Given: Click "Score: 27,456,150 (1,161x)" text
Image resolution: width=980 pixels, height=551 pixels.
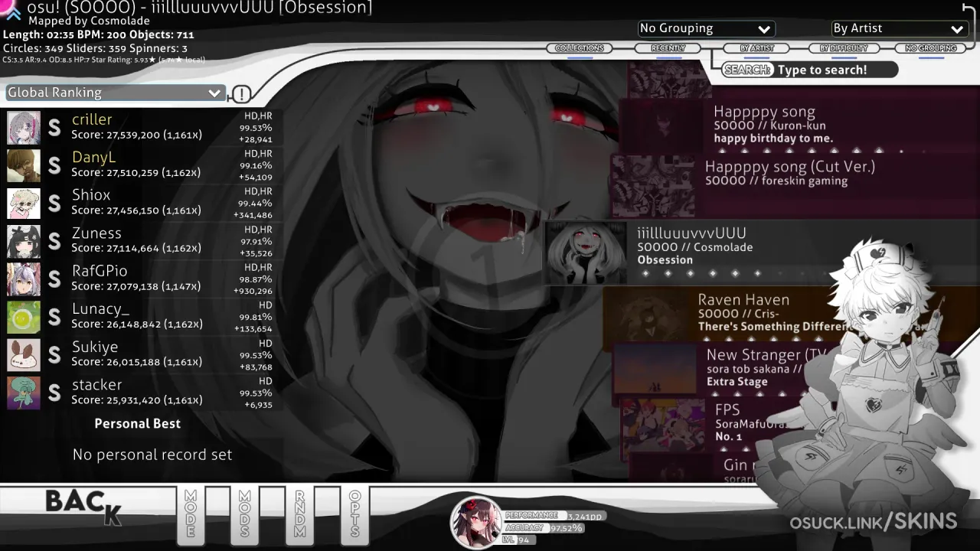Looking at the screenshot, I should (137, 210).
